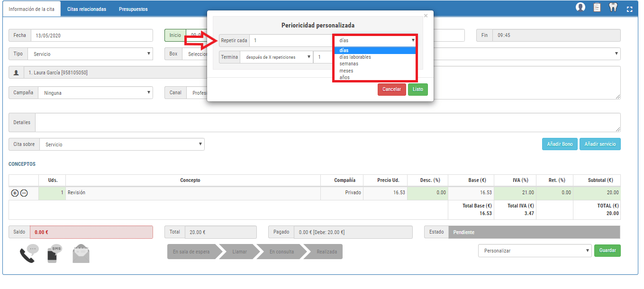644x289 pixels.
Task: Choose 'días laborables' from the dropdown
Action: coord(355,57)
